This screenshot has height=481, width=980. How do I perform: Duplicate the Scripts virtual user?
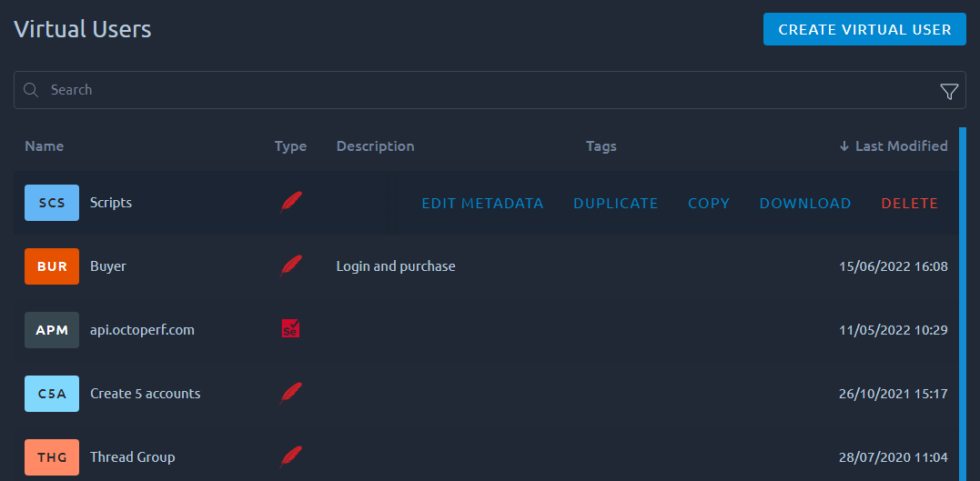(x=616, y=204)
